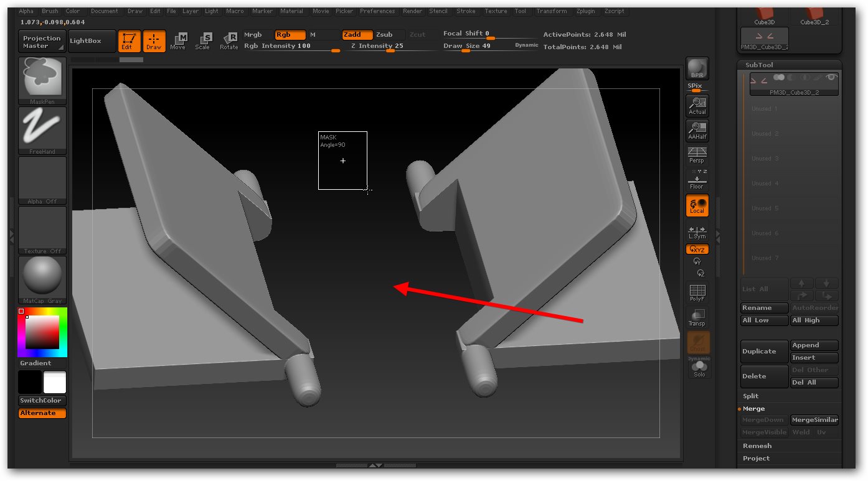
Task: Toggle M material mode
Action: coord(323,35)
